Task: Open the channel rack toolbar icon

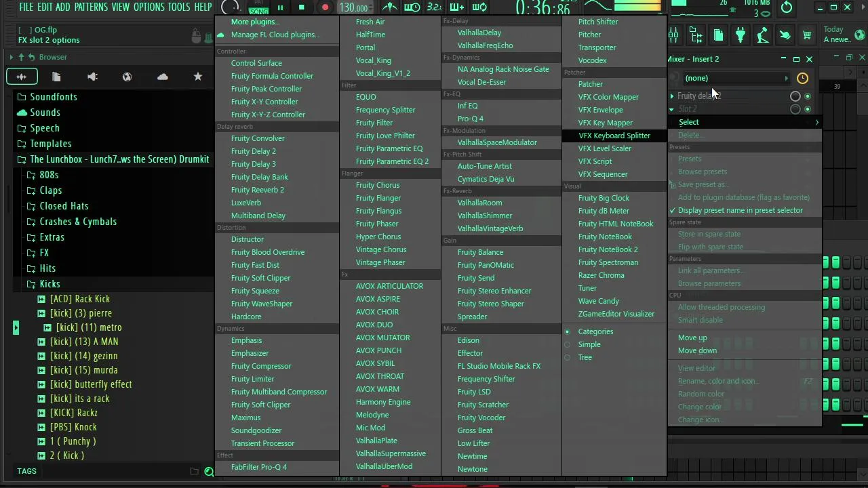Action: [696, 35]
